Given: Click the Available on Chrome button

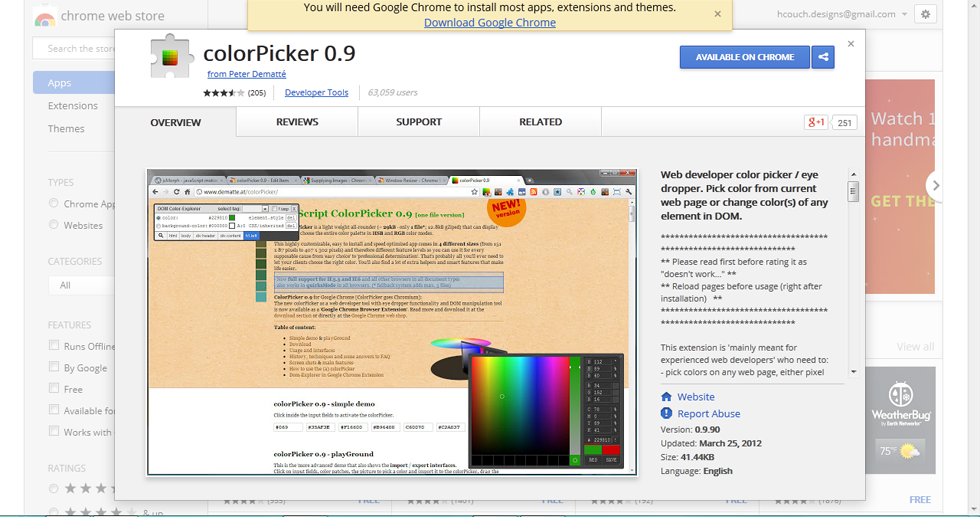Looking at the screenshot, I should (x=745, y=57).
